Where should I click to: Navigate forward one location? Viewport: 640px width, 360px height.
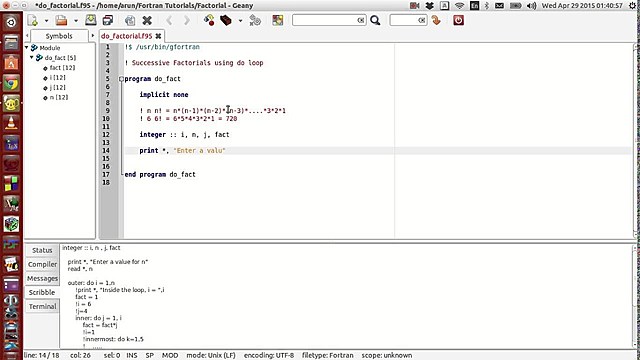tap(187, 20)
